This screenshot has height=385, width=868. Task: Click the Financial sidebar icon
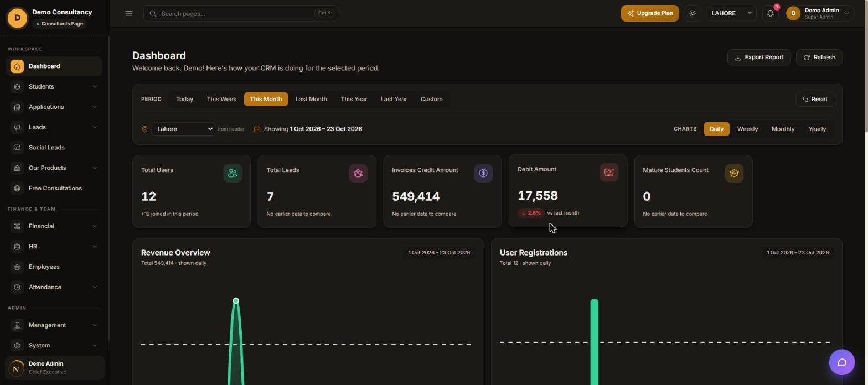17,226
